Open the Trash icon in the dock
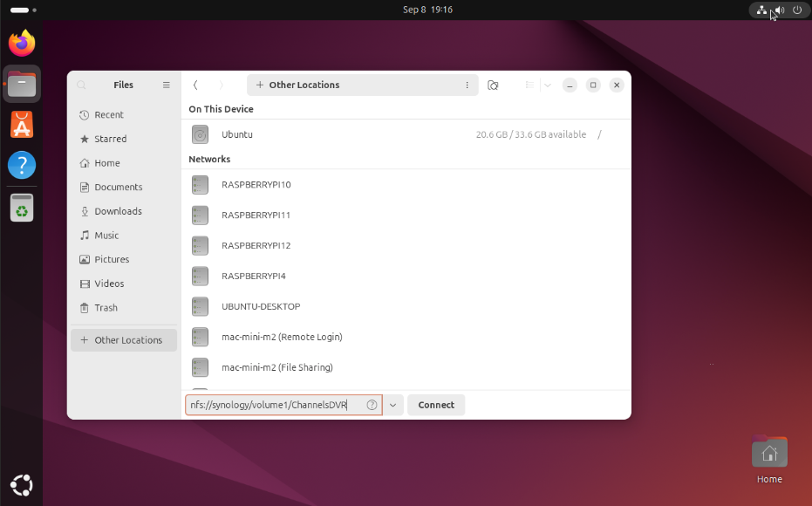This screenshot has width=812, height=506. pos(22,208)
